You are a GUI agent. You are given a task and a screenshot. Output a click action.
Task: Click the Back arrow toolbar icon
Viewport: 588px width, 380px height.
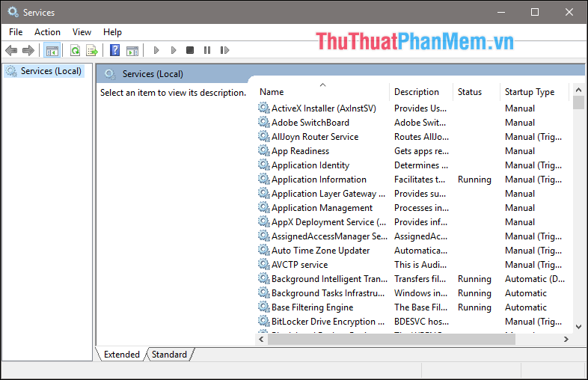pyautogui.click(x=11, y=50)
